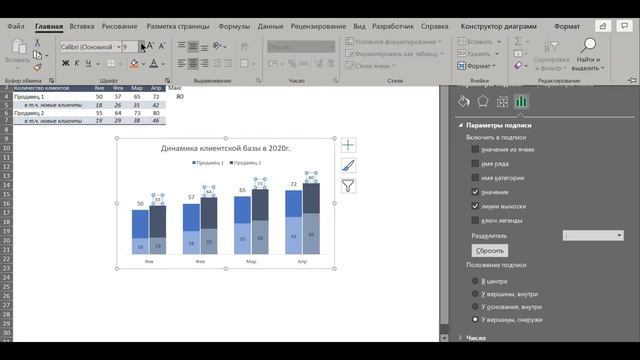Uncheck the 'значение' checkbox

tap(475, 192)
